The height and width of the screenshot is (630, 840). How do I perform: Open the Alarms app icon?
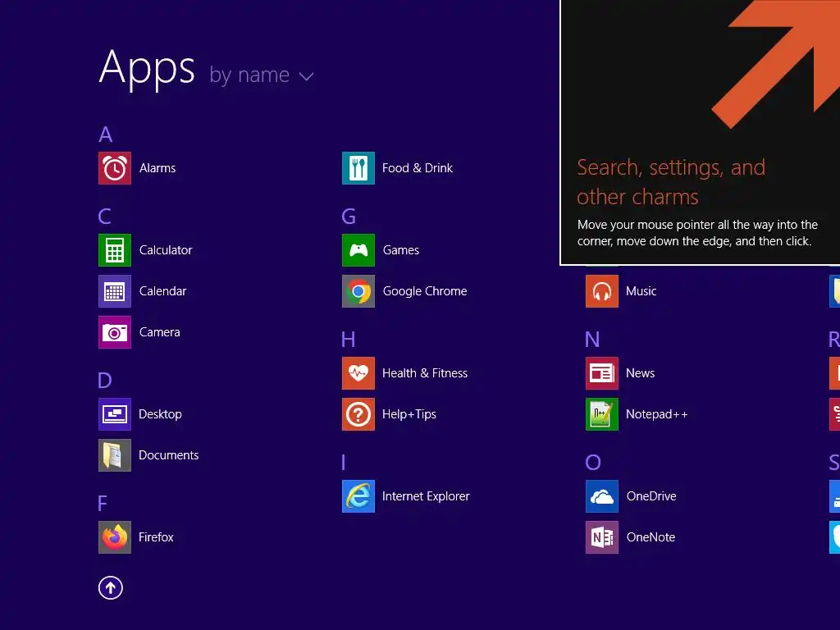tap(115, 168)
